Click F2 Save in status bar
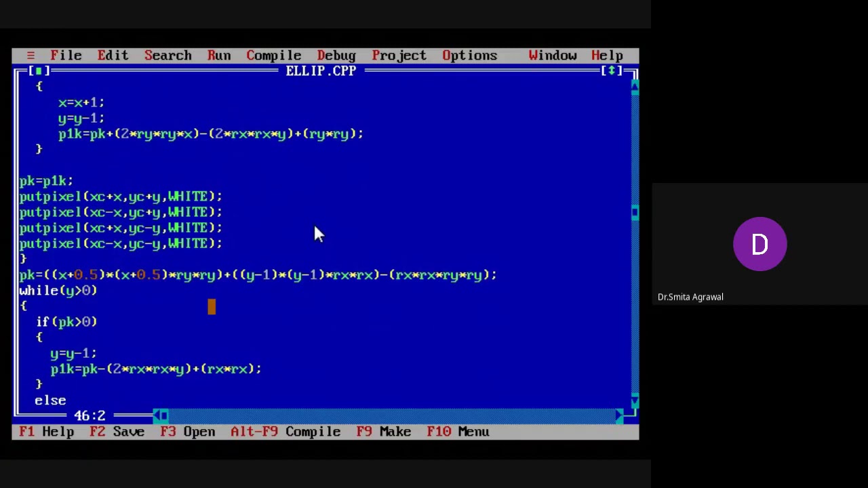Screen dimensions: 868x488 click(x=117, y=432)
